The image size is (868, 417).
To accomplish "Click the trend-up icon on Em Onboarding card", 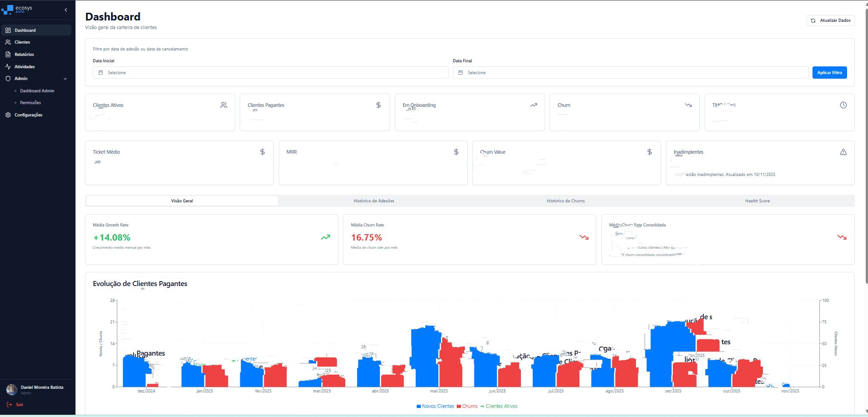I will tap(534, 105).
